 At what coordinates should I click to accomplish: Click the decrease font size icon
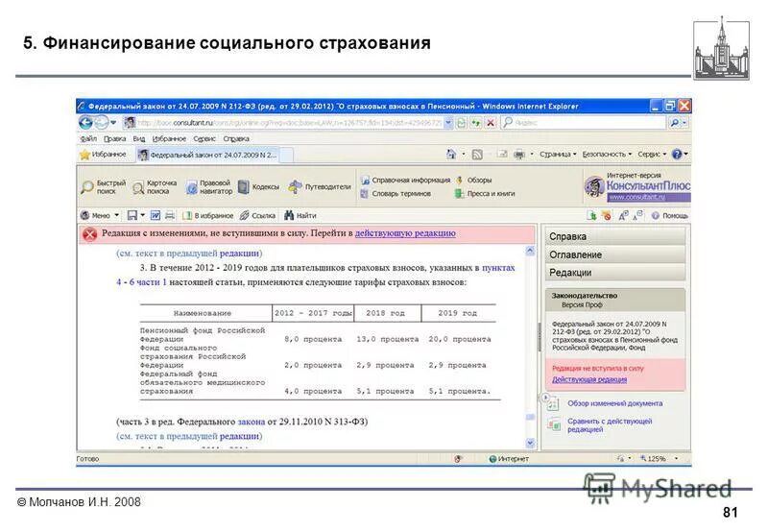[638, 215]
